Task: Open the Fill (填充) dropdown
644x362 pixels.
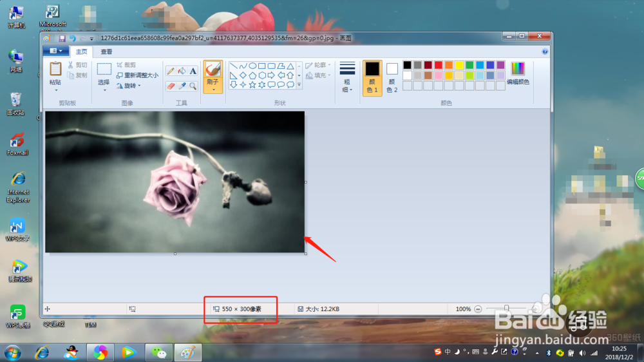Action: coord(318,75)
